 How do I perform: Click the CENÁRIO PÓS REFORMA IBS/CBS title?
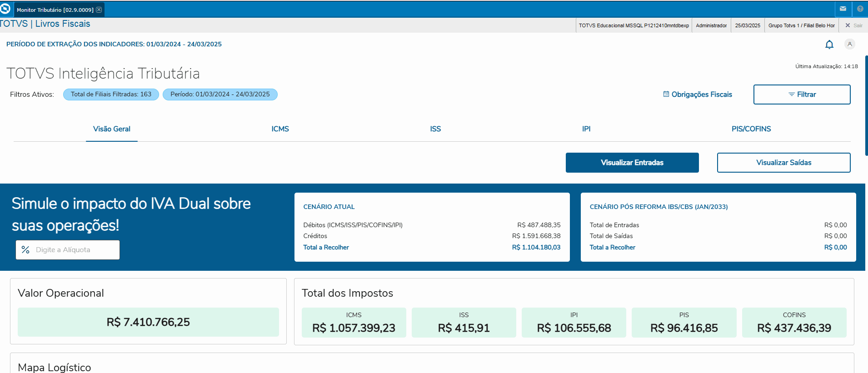pos(659,207)
